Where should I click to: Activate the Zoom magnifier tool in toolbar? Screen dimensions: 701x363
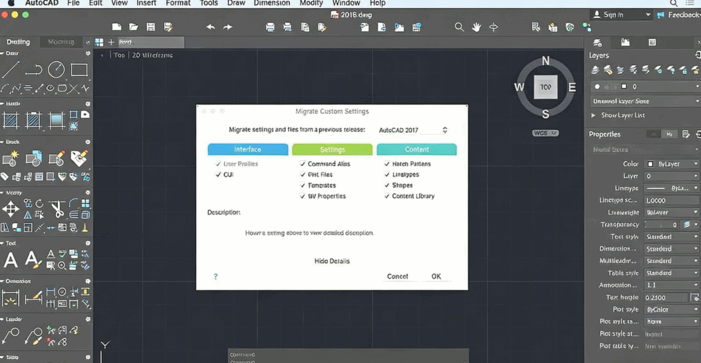(x=459, y=27)
